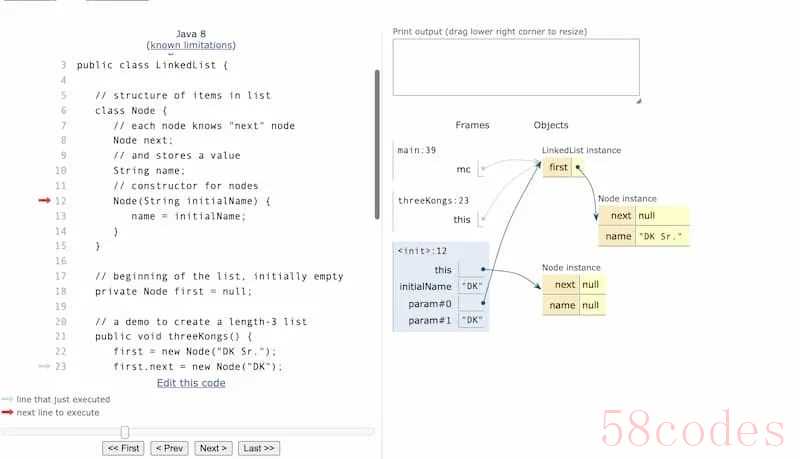Click line 'first.next = new Node("DK");'

(198, 366)
